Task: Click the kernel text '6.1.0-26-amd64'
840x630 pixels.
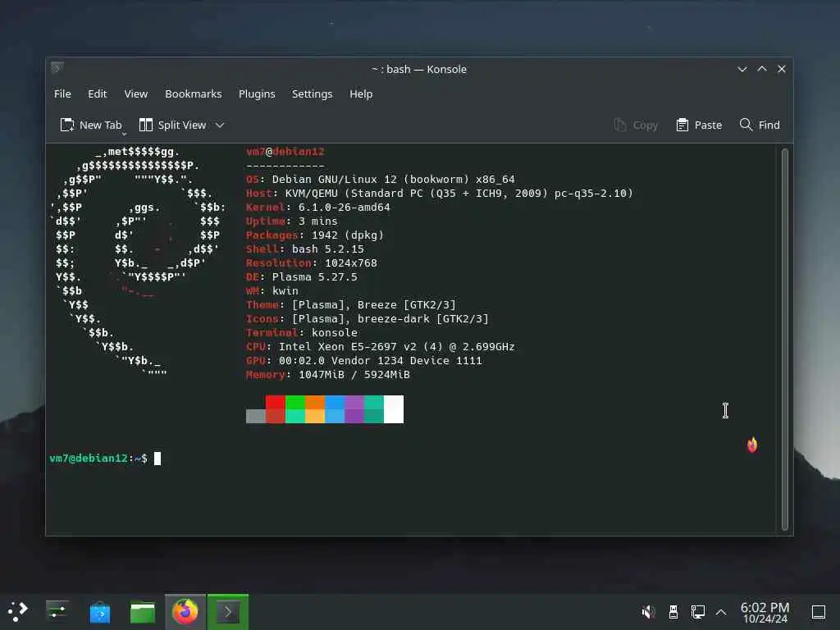Action: point(344,208)
